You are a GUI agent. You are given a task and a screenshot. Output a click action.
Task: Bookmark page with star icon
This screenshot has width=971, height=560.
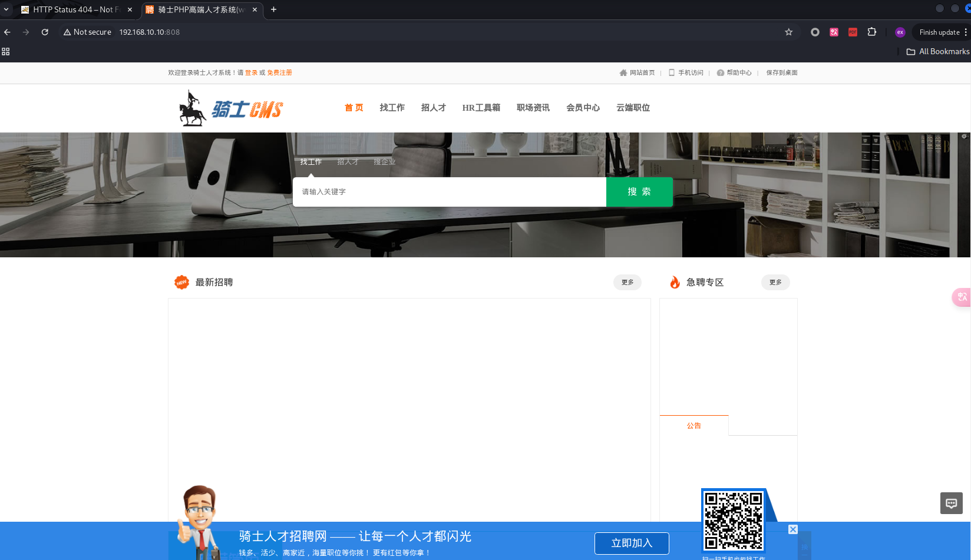[x=788, y=32]
